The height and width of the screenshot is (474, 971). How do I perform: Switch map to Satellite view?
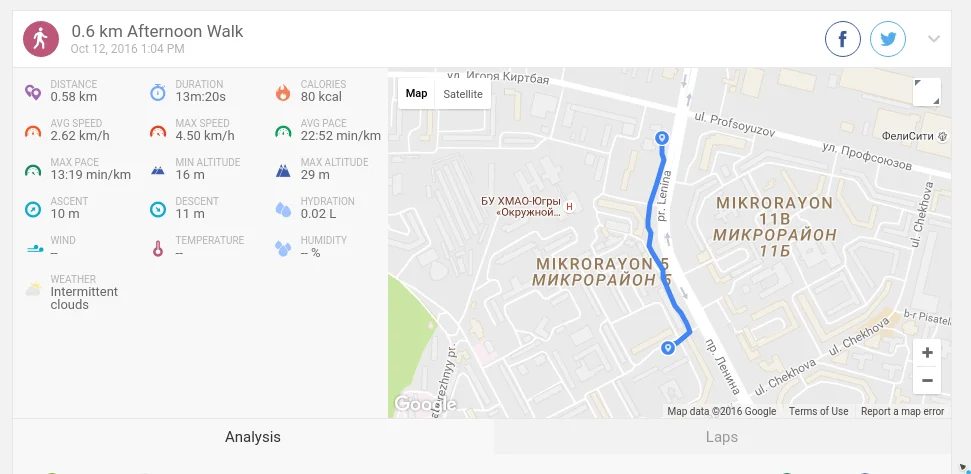pyautogui.click(x=463, y=94)
